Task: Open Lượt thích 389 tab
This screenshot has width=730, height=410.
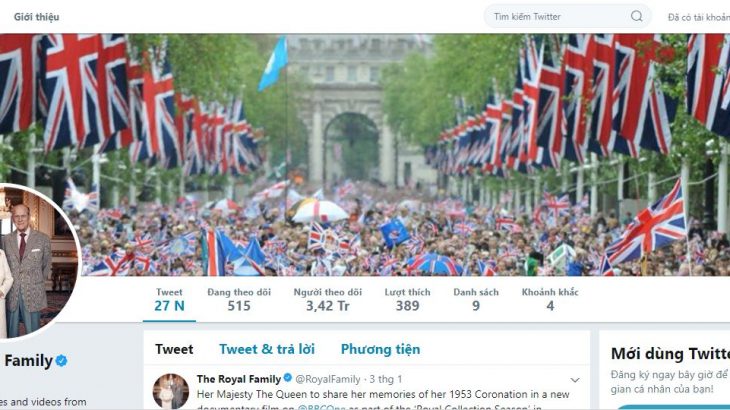Action: click(407, 299)
